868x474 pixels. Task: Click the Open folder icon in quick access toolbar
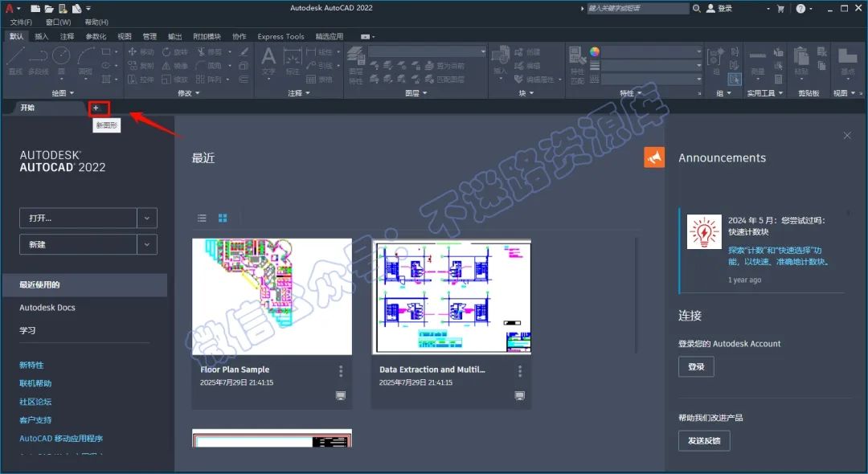tap(49, 8)
